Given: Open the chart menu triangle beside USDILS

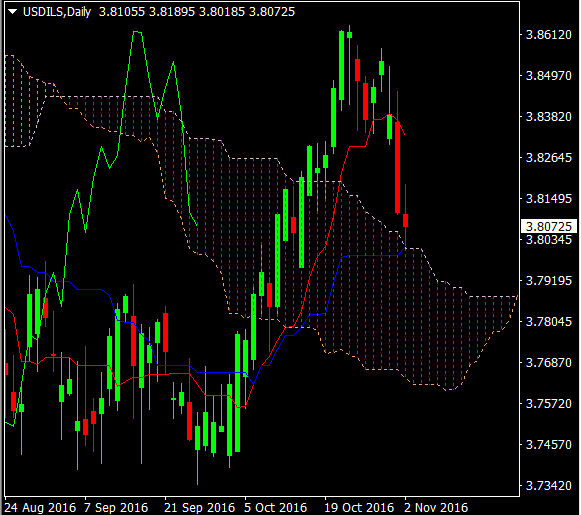Looking at the screenshot, I should tap(13, 12).
